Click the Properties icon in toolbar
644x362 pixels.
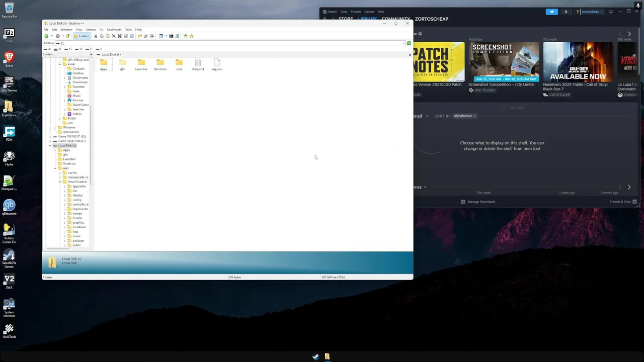(x=126, y=36)
